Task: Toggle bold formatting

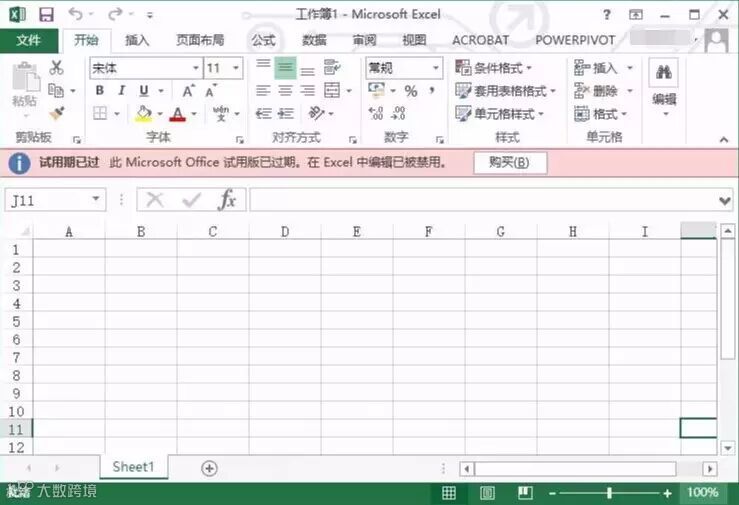Action: click(x=99, y=90)
